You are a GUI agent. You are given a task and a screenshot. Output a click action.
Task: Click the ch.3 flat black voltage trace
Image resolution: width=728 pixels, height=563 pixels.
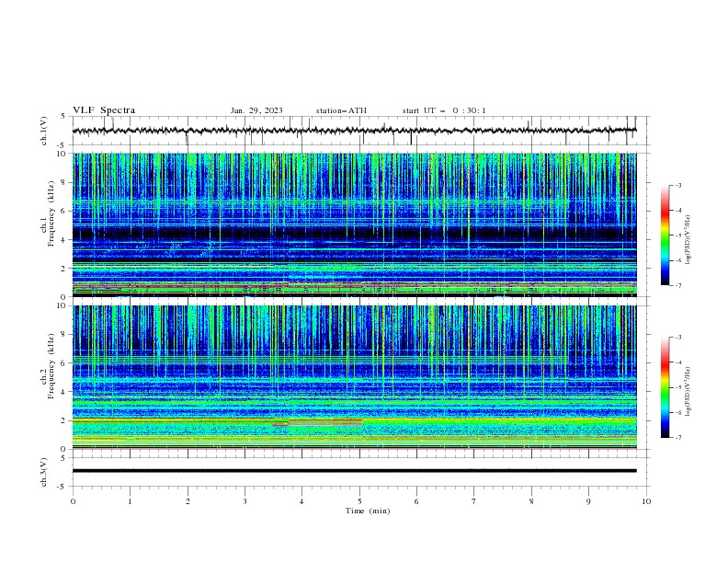coord(354,471)
